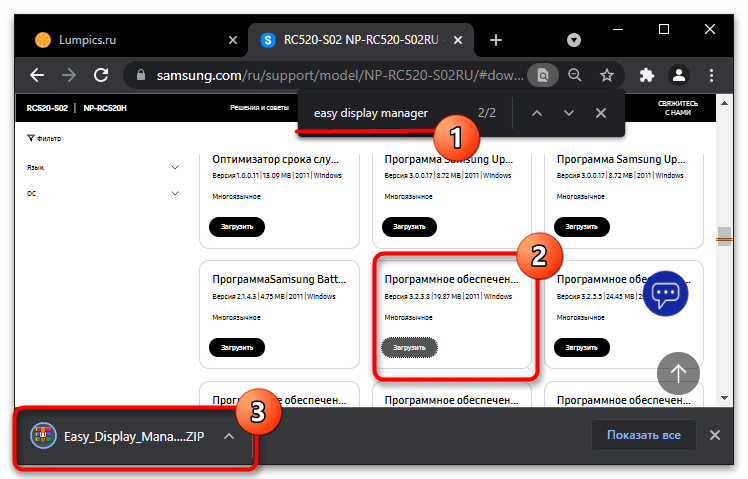Click 'Программное обеспечен...' title above version 3.2.3.8

451,279
